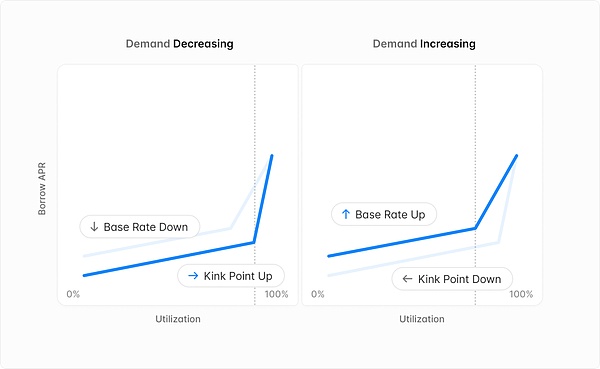The height and width of the screenshot is (369, 600).
Task: Click the Borrow APR axis label
Action: coord(42,189)
